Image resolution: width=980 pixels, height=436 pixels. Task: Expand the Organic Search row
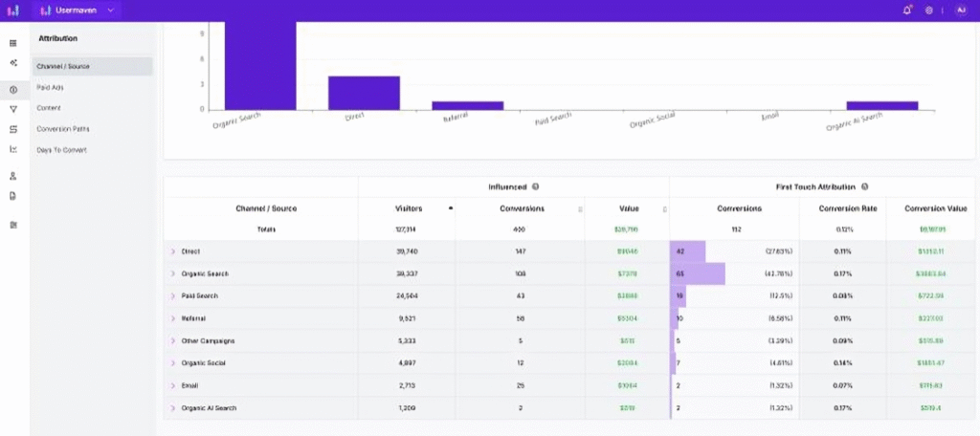[x=173, y=273]
